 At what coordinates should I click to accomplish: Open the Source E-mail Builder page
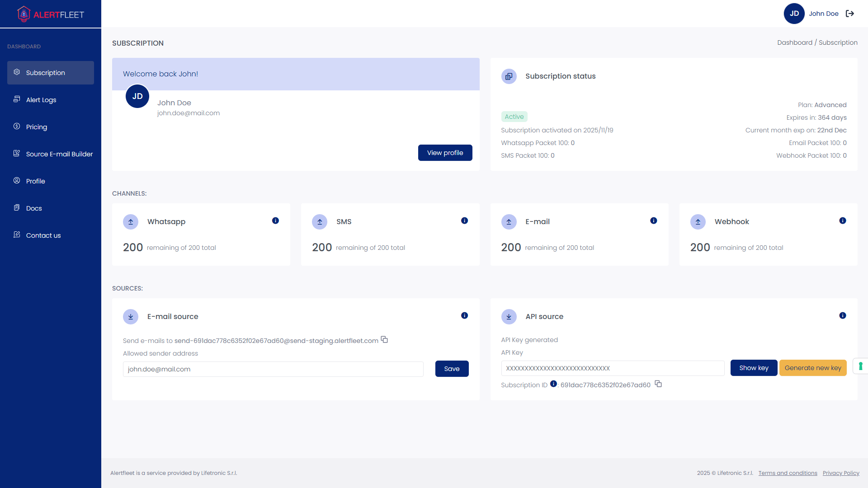click(x=59, y=154)
